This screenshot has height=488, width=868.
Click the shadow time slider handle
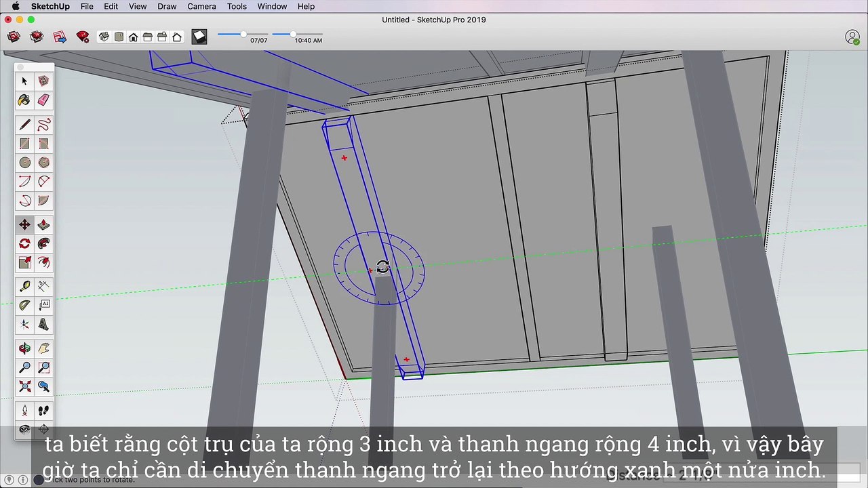[x=293, y=34]
